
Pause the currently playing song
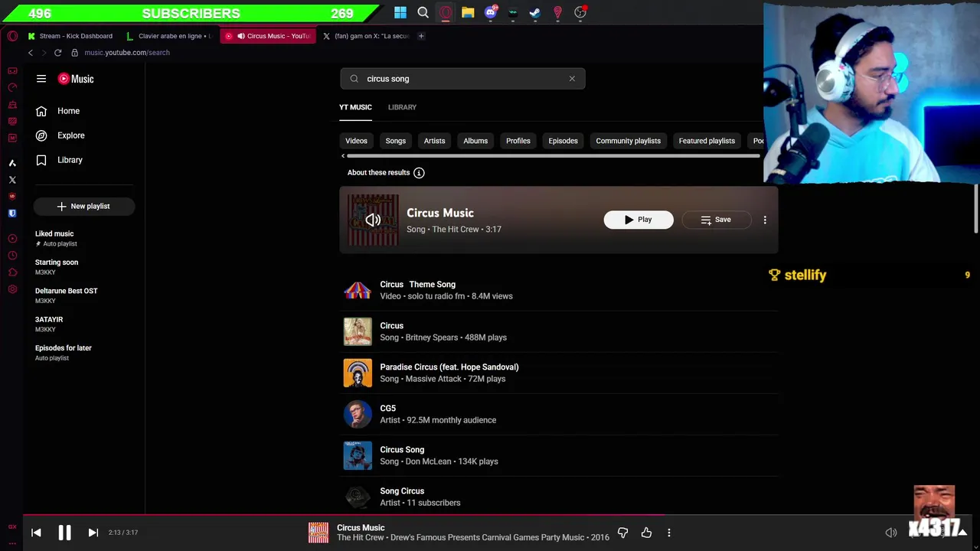pos(64,533)
